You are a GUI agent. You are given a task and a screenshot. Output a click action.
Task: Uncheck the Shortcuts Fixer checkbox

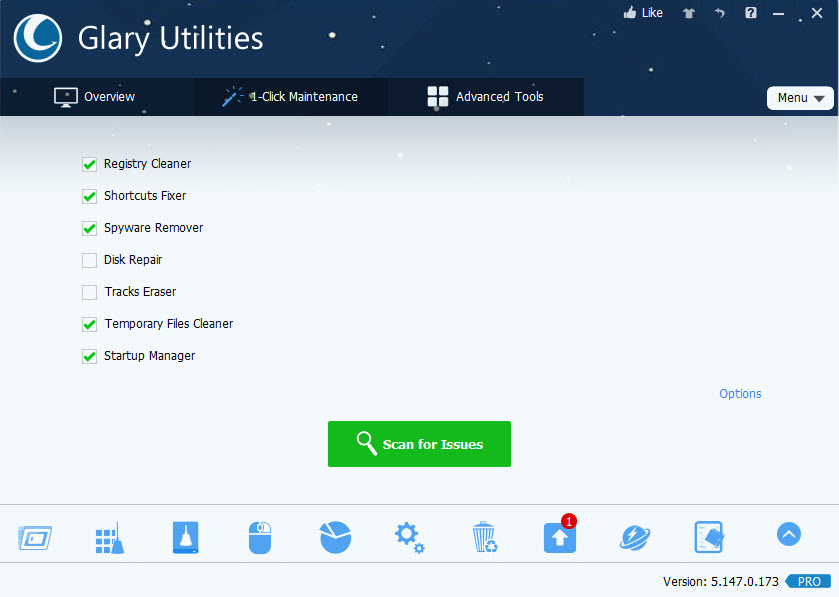(x=89, y=196)
